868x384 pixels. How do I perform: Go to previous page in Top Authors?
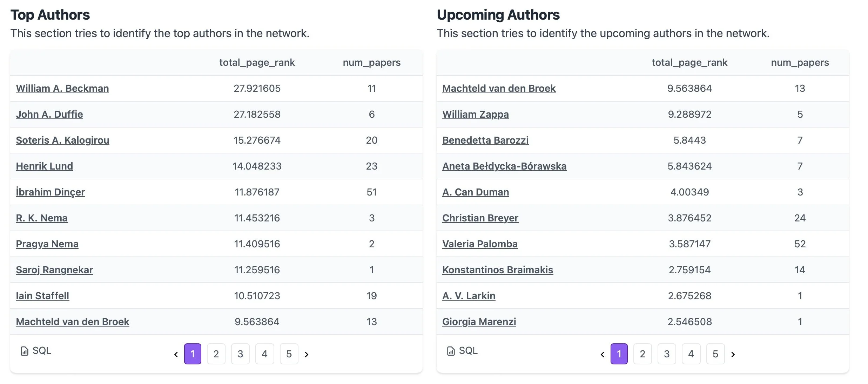[x=176, y=354]
